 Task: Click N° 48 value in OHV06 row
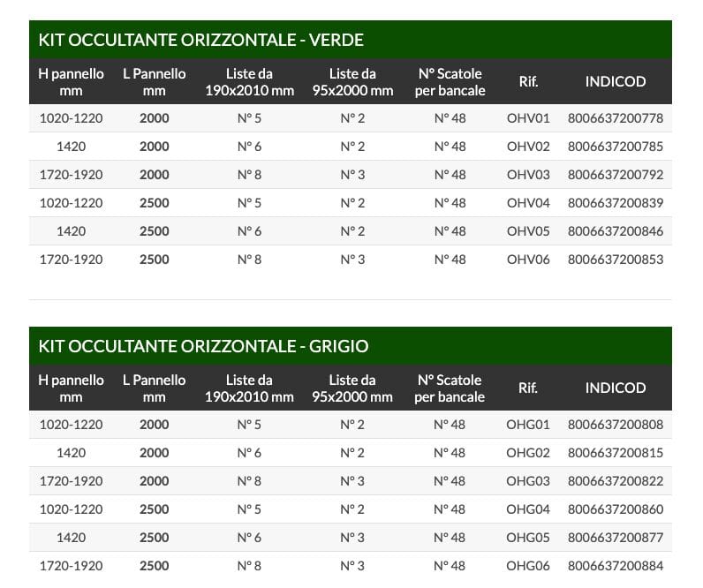tap(450, 260)
